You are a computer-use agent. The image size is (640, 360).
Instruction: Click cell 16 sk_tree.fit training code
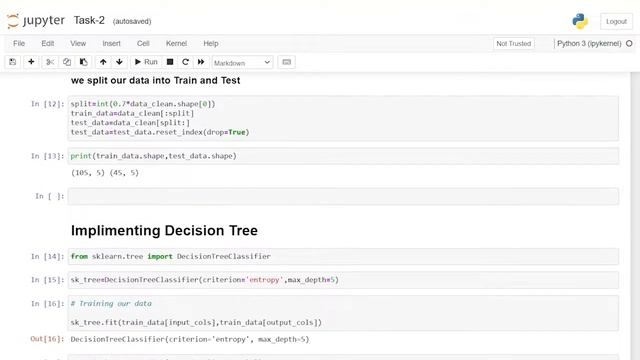click(x=343, y=313)
